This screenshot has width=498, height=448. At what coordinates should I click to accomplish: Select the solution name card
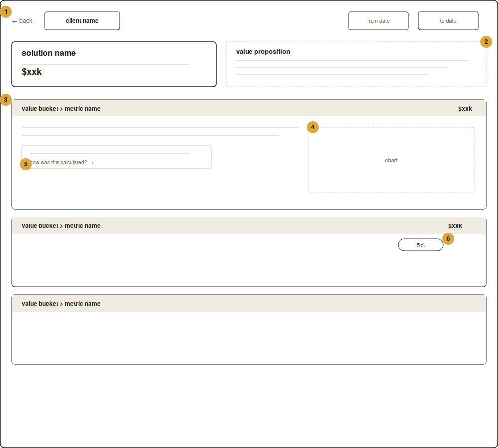(x=114, y=64)
